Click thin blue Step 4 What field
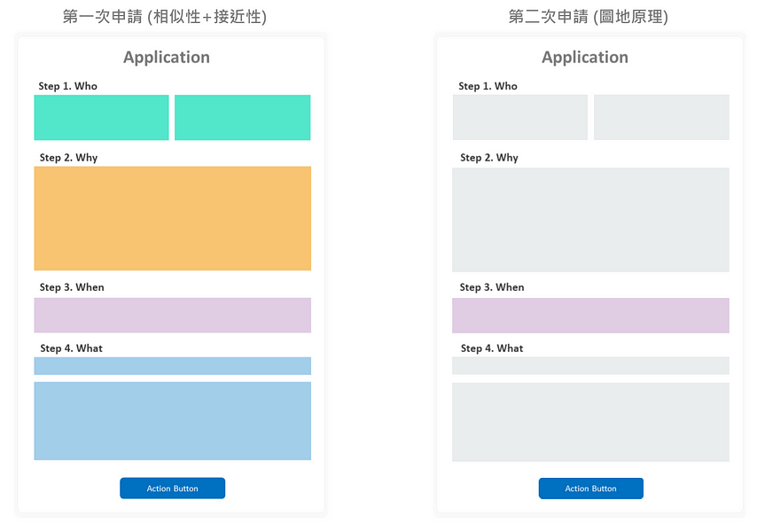This screenshot has width=757, height=532. click(172, 366)
